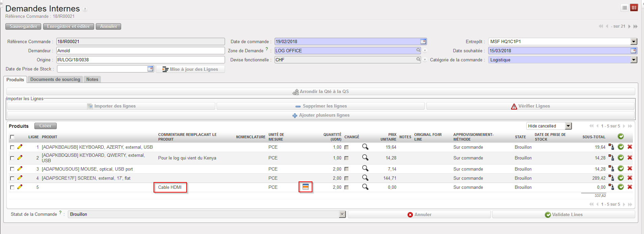Select the checkbox for the Cable HDMI line
This screenshot has width=644, height=234.
pyautogui.click(x=12, y=187)
